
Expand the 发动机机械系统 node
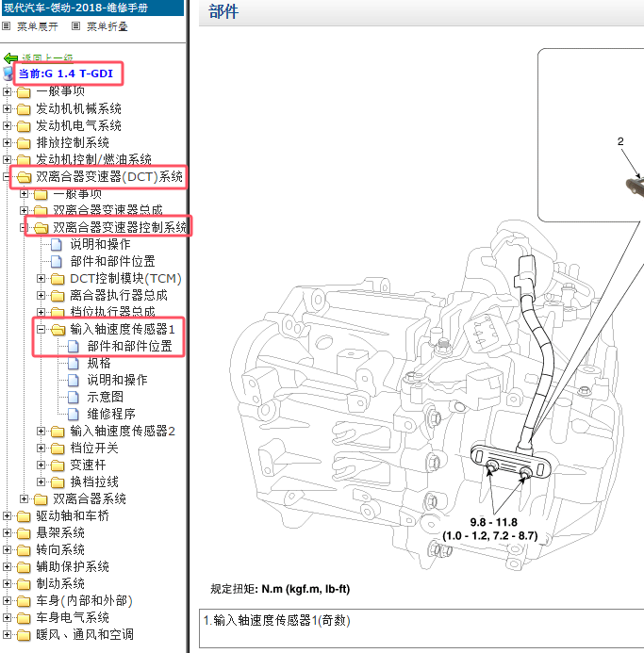[x=7, y=108]
